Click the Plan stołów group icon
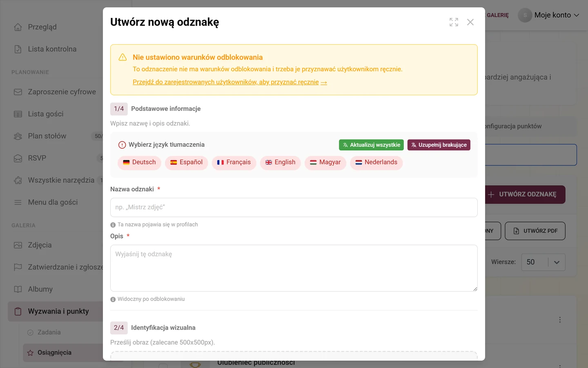588x368 pixels. coord(18,136)
